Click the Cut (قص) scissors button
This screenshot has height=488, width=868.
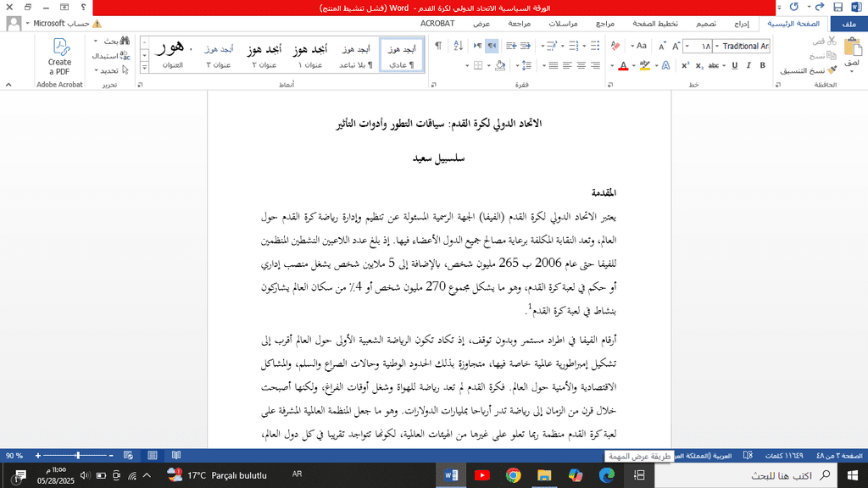(825, 41)
